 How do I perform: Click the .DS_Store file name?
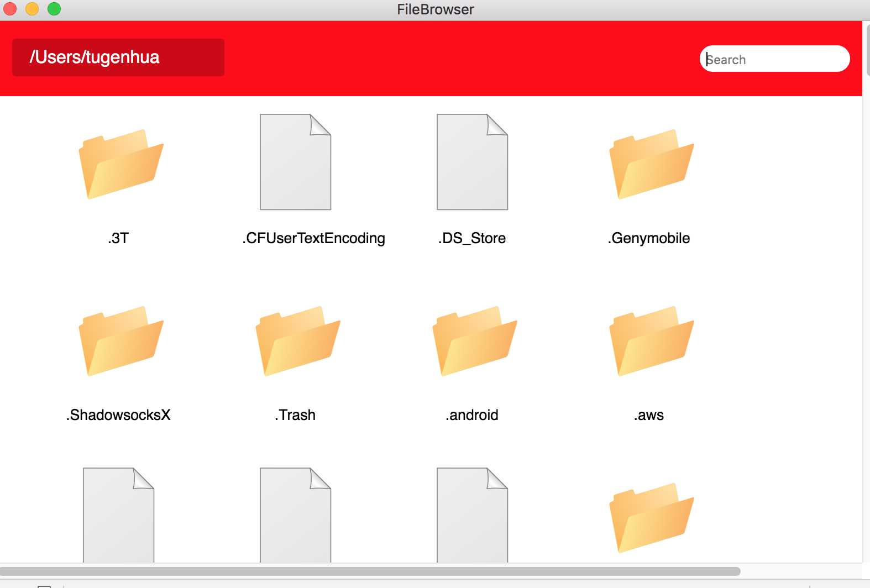tap(472, 238)
